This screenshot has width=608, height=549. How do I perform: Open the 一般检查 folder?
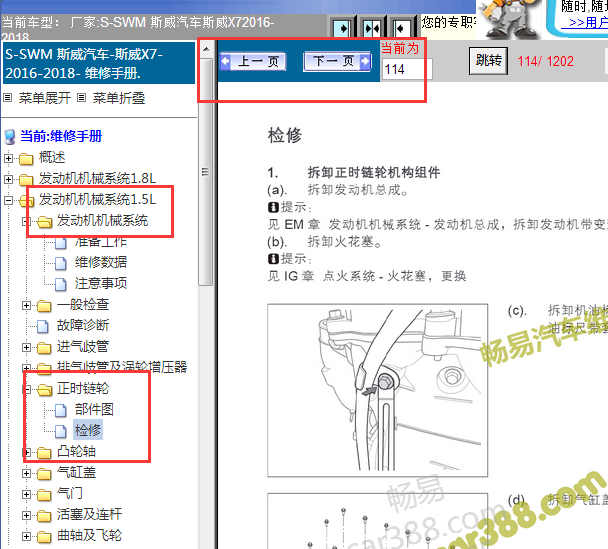83,304
